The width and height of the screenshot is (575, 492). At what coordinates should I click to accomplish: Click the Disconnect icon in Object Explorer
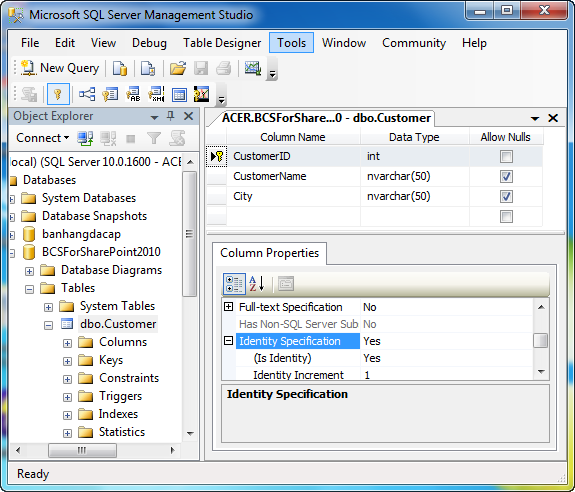pyautogui.click(x=108, y=139)
